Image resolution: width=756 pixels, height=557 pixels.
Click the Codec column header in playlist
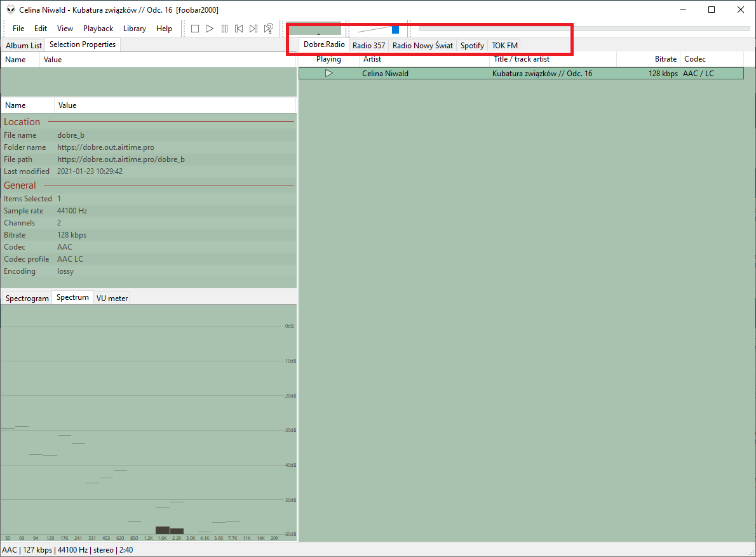[x=712, y=59]
